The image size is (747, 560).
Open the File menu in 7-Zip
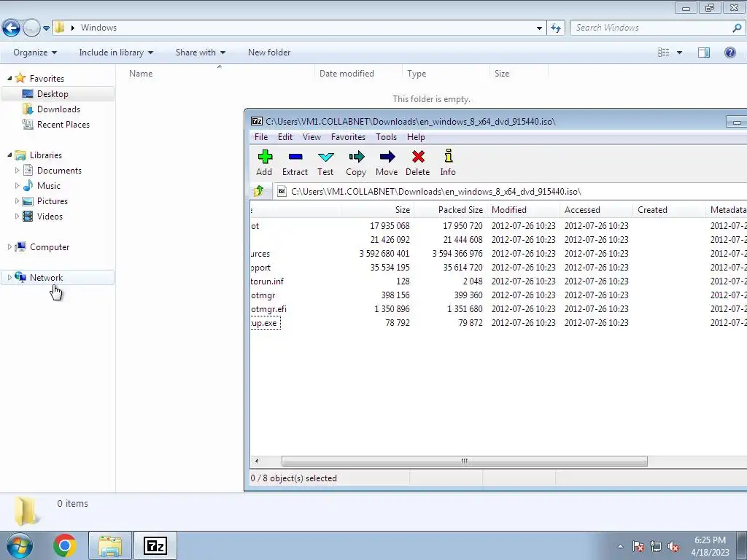[x=261, y=137]
